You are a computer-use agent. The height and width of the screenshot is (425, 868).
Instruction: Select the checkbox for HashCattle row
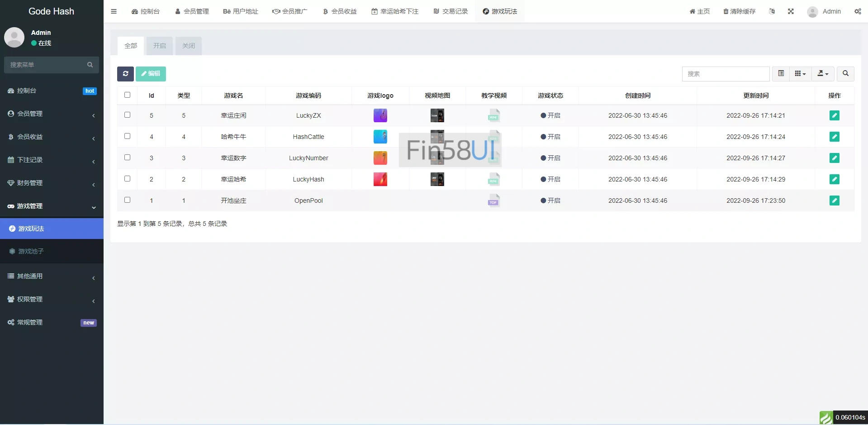pos(127,136)
